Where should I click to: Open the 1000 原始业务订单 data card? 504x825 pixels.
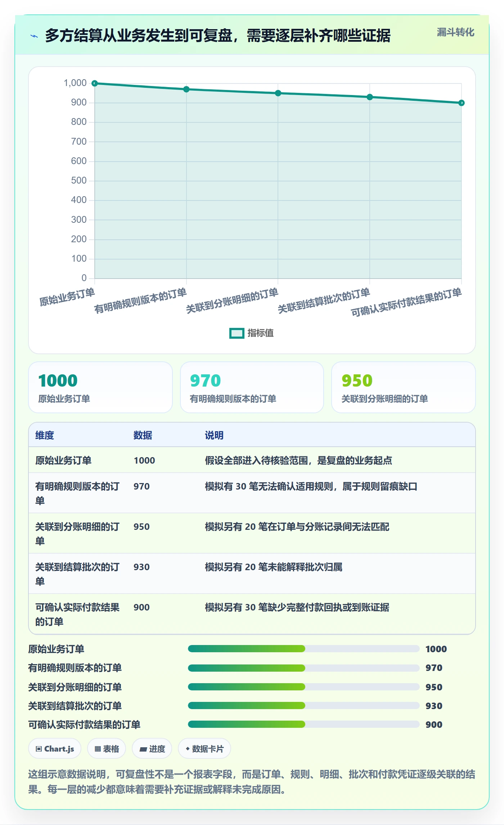pos(100,387)
